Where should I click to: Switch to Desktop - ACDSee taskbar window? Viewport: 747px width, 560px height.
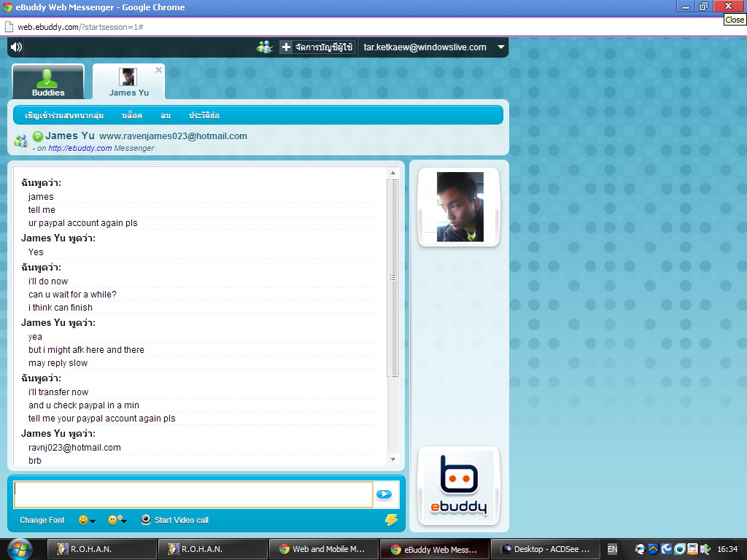[x=546, y=549]
